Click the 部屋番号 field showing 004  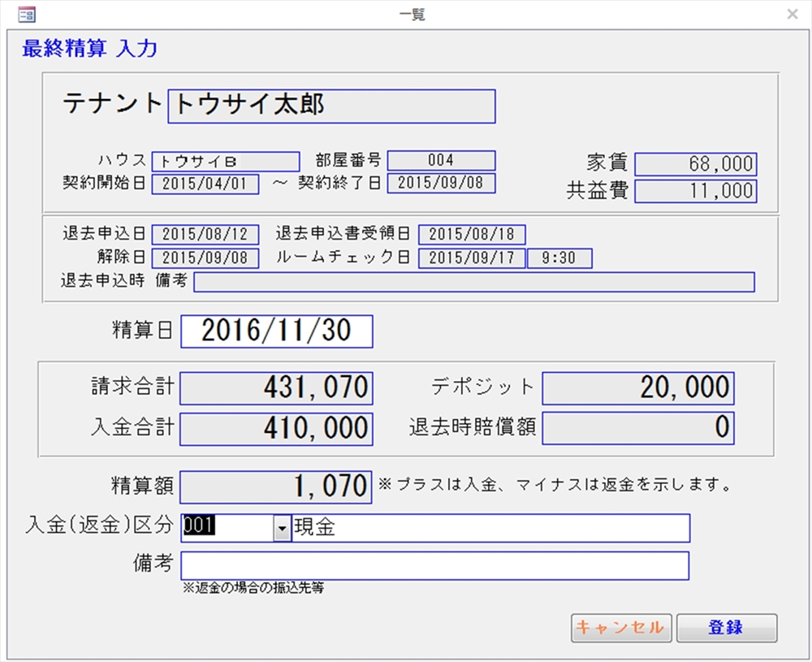tap(441, 161)
